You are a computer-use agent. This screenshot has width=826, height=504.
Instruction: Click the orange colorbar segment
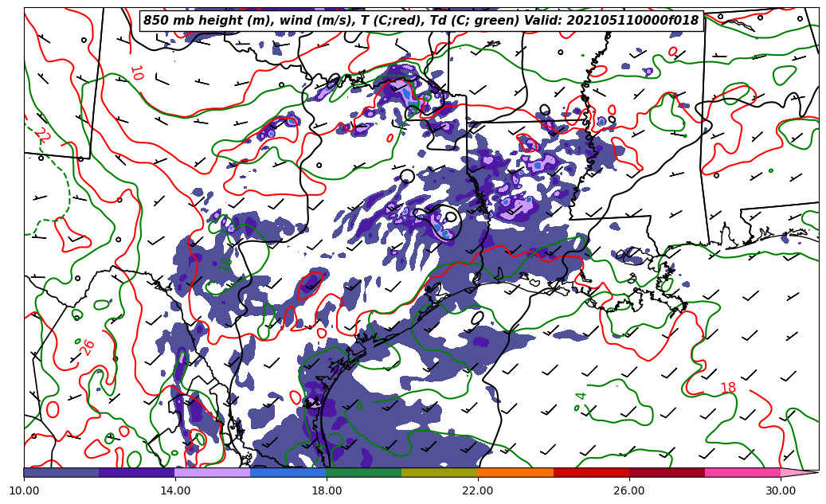click(x=515, y=472)
